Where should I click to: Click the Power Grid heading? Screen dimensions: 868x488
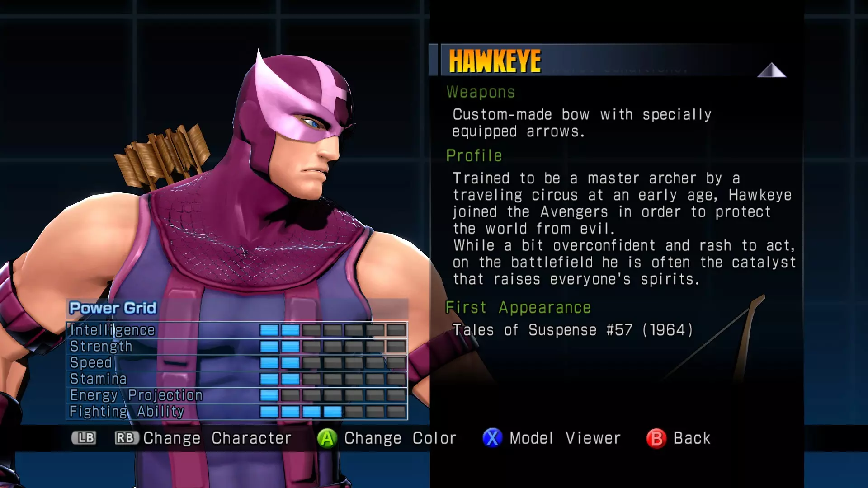pos(113,308)
